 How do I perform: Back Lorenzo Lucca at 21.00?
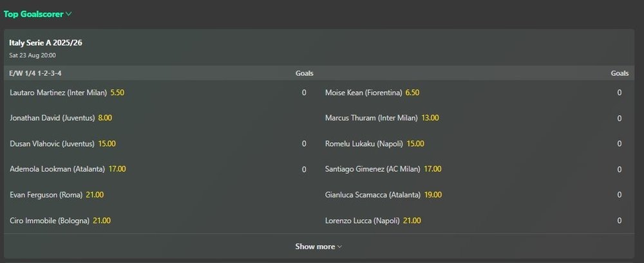(x=412, y=221)
